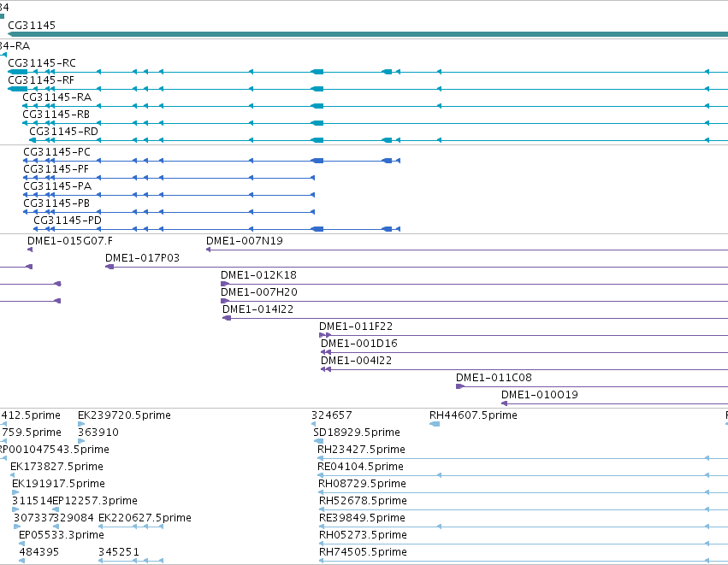Click BAC clone DME1-012K18 label
Viewport: 728px width, 565px height.
[258, 275]
